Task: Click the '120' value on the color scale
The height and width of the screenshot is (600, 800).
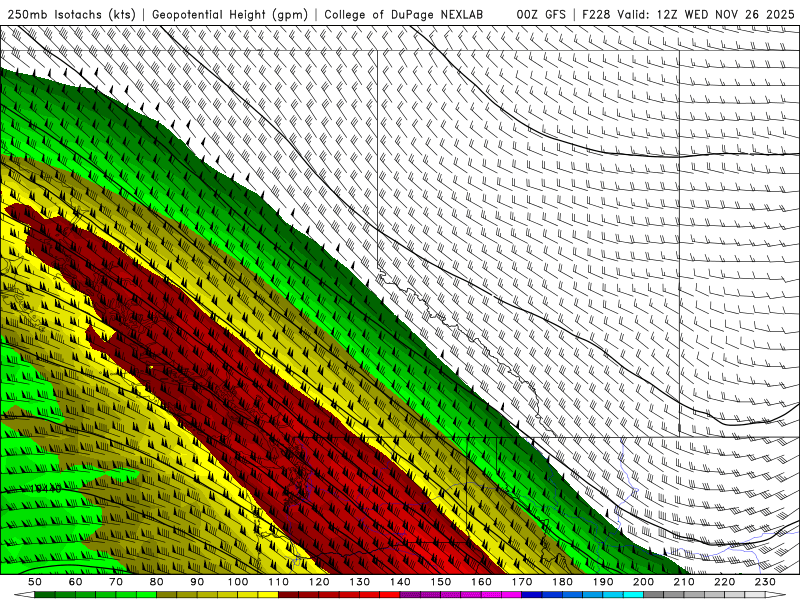Action: coord(319,582)
